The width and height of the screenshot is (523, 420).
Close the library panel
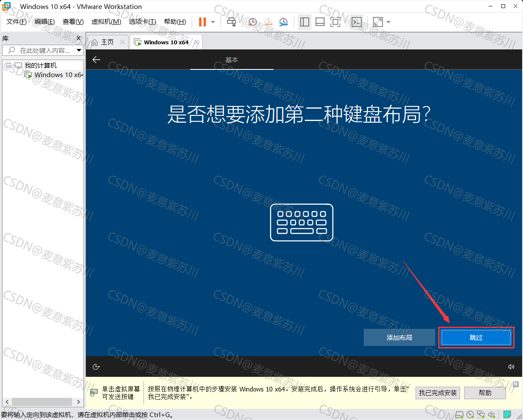point(78,38)
